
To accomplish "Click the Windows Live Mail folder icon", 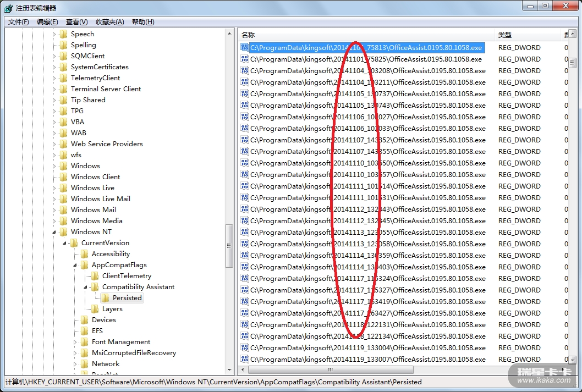I will (x=64, y=199).
